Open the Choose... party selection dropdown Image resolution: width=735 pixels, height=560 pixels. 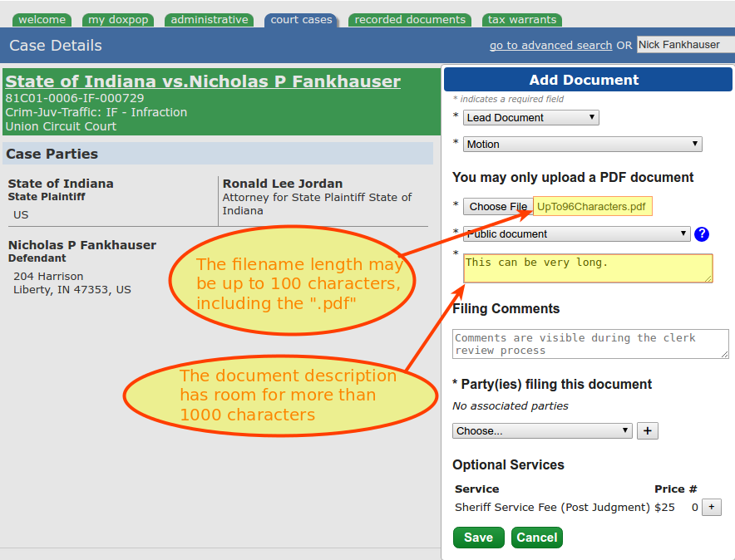(541, 430)
